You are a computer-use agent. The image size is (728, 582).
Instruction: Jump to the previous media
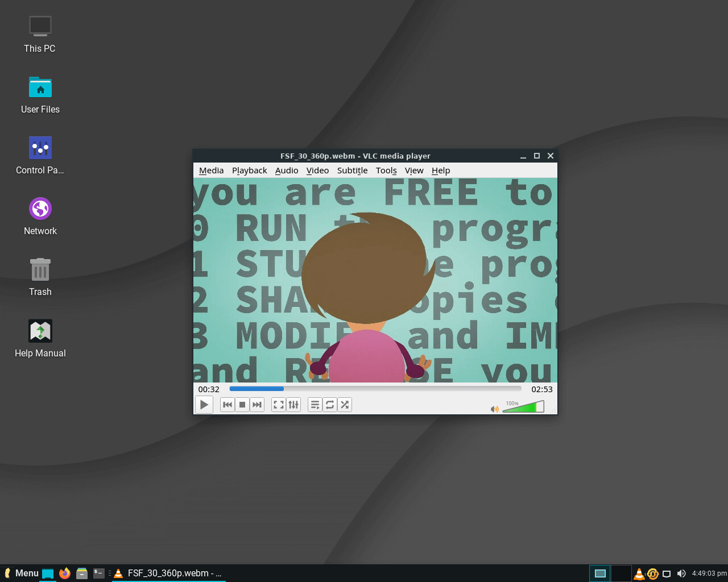[x=227, y=404]
